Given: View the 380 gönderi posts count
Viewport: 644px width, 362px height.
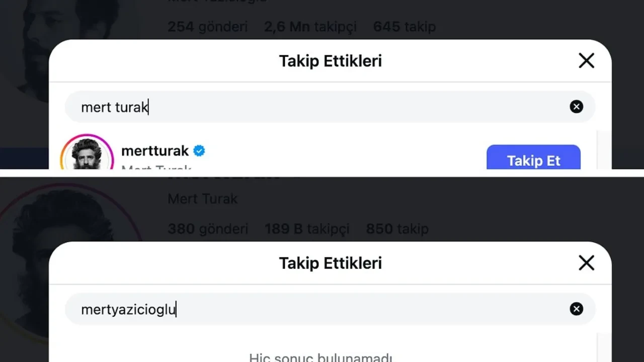Looking at the screenshot, I should (x=207, y=228).
